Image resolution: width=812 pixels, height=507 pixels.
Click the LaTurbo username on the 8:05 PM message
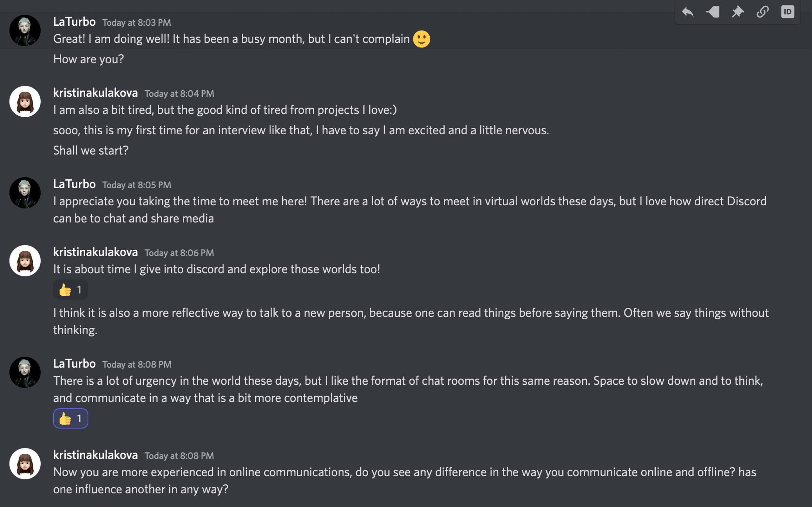(74, 184)
